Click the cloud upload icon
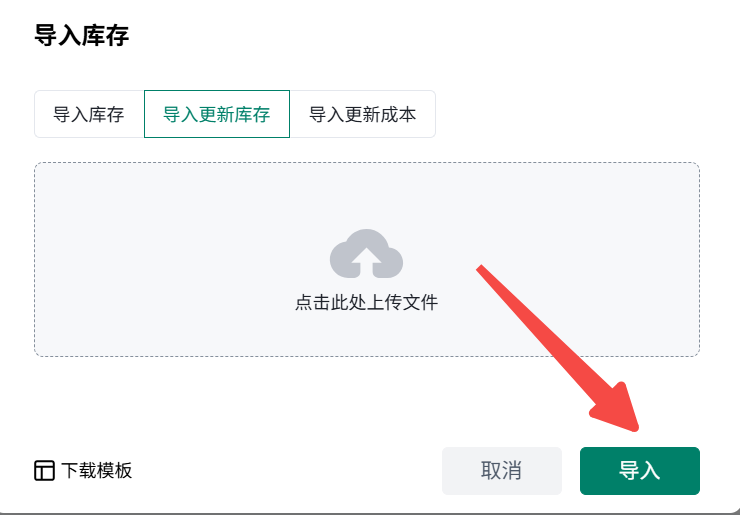Image resolution: width=740 pixels, height=515 pixels. (366, 254)
